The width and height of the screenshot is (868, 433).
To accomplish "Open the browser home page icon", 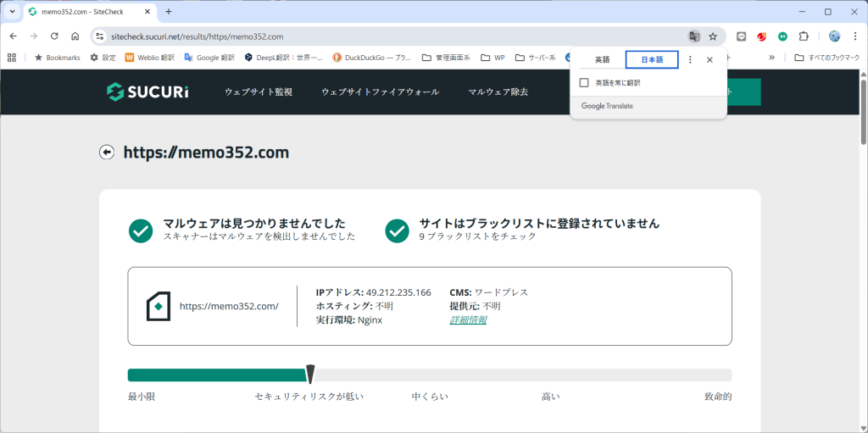I will (x=75, y=36).
